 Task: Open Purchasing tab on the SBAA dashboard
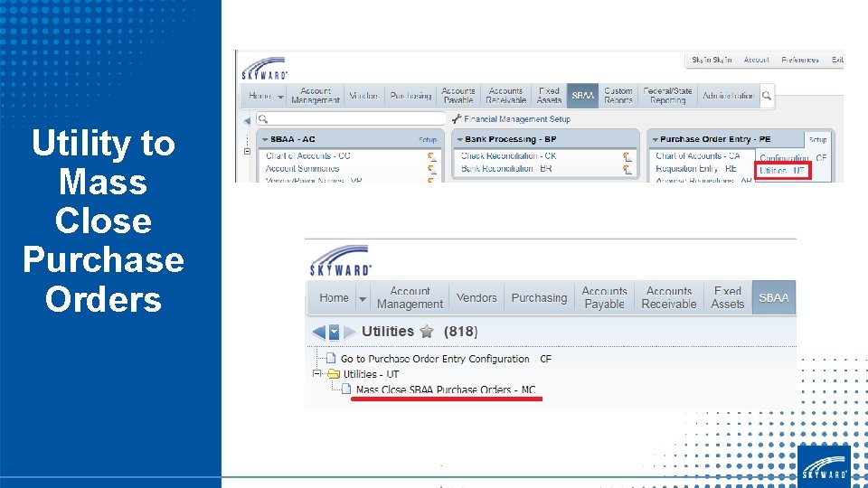[410, 96]
